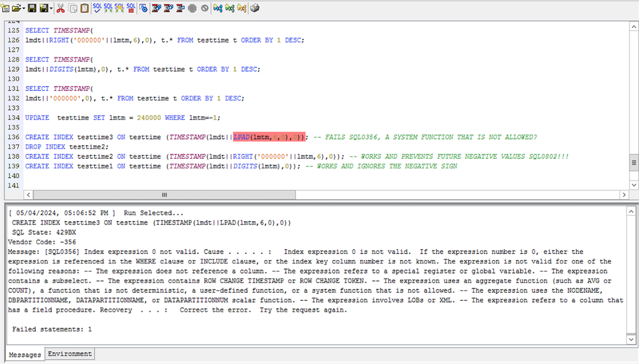Click line 128 SELECT TIMESTAMP( text
Screen dimensions: 639x364
(x=59, y=60)
